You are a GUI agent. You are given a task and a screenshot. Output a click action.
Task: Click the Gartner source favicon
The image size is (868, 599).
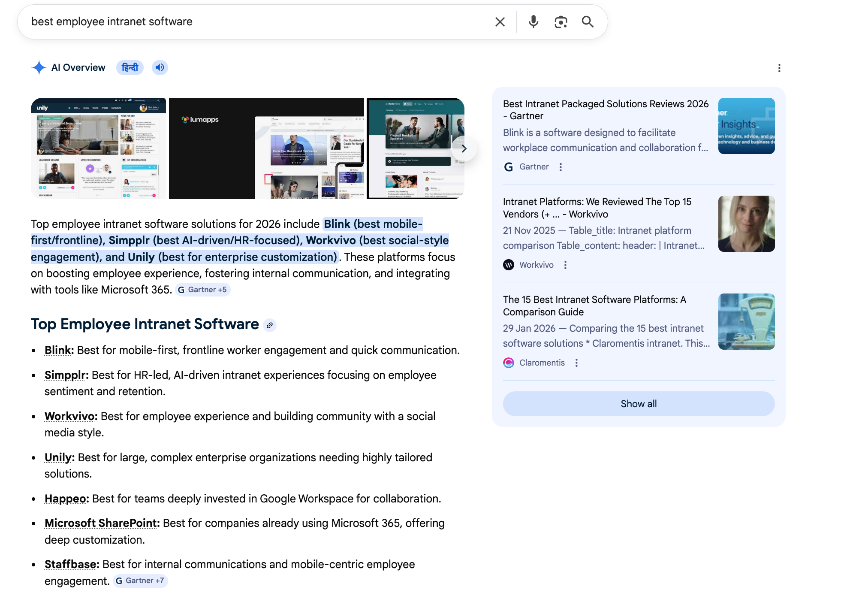(x=508, y=166)
